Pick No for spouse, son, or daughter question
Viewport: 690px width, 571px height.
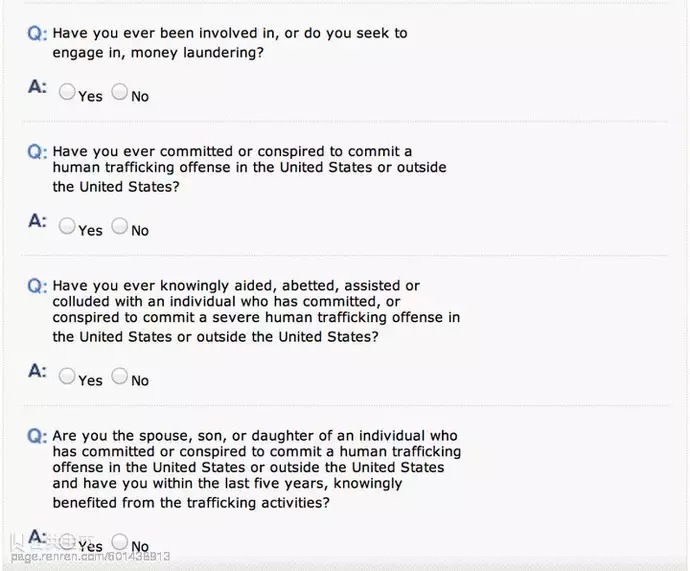pyautogui.click(x=119, y=542)
